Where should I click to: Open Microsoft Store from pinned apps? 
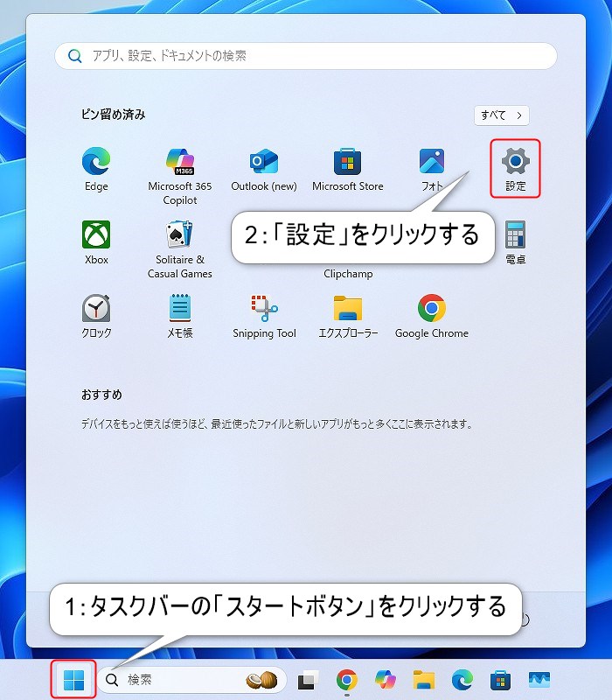(347, 169)
